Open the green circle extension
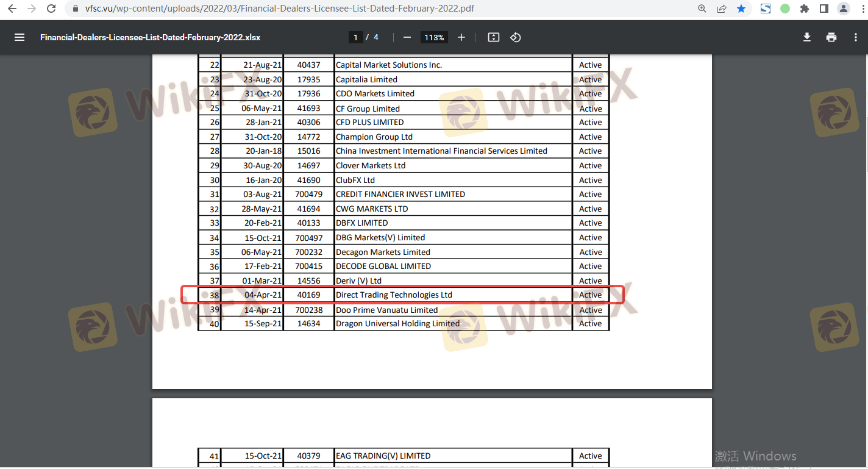Image resolution: width=868 pixels, height=469 pixels. (x=785, y=9)
